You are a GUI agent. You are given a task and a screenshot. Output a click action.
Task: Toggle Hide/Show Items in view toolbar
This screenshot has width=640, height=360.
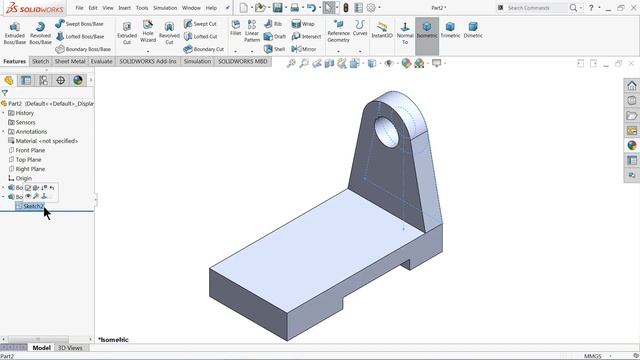(389, 63)
